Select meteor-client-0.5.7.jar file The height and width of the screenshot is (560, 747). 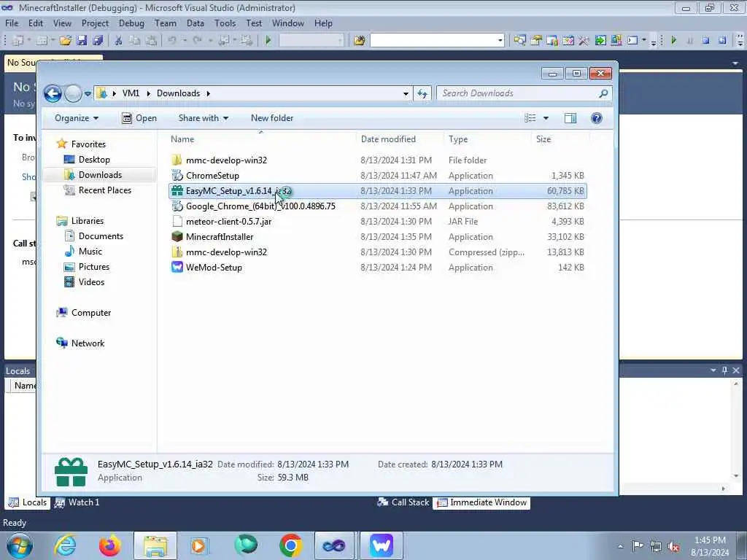coord(378,222)
